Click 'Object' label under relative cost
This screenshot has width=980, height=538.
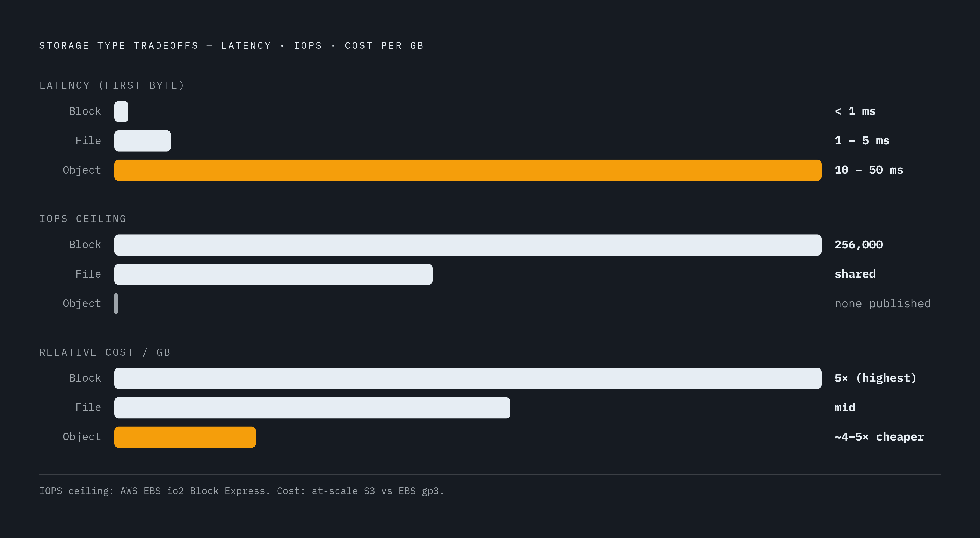[82, 437]
